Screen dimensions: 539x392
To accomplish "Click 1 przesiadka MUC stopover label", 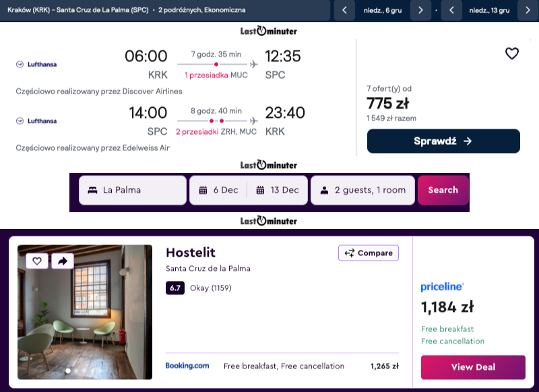I will pos(216,75).
